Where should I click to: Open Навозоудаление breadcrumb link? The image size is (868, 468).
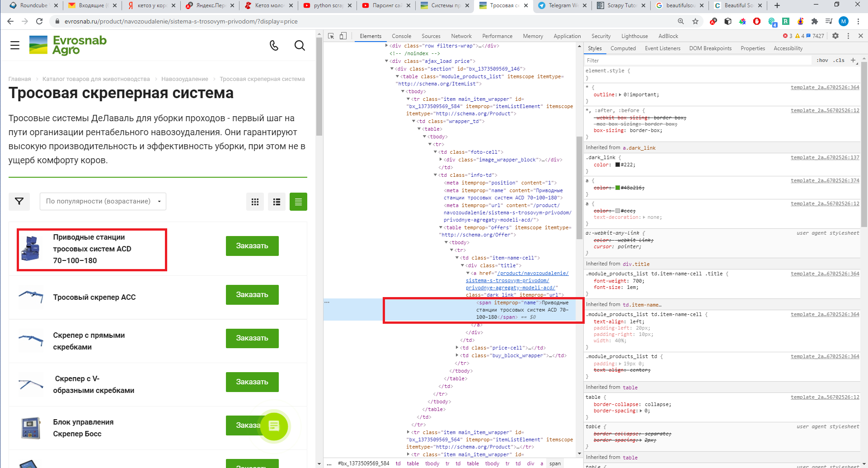pos(185,79)
